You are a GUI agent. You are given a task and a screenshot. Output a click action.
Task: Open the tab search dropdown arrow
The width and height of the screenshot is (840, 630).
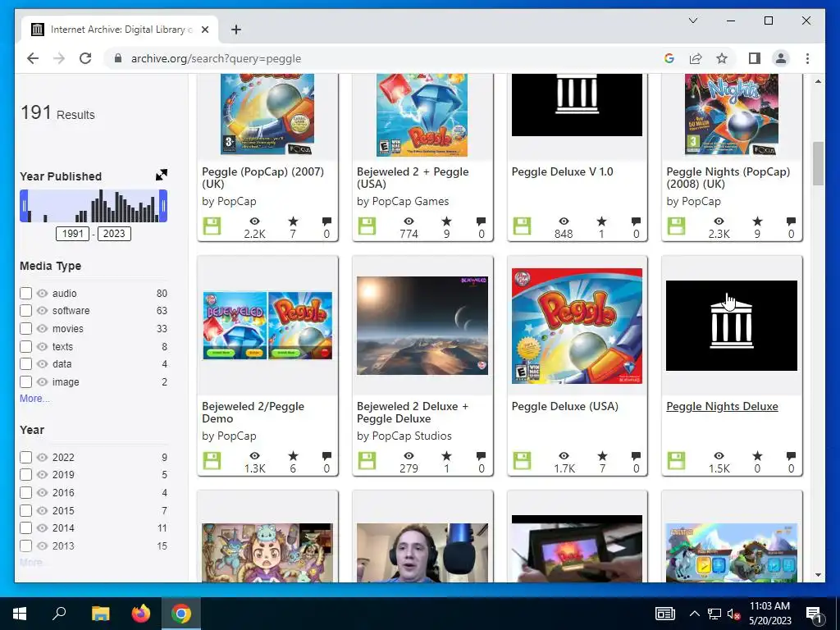[692, 21]
